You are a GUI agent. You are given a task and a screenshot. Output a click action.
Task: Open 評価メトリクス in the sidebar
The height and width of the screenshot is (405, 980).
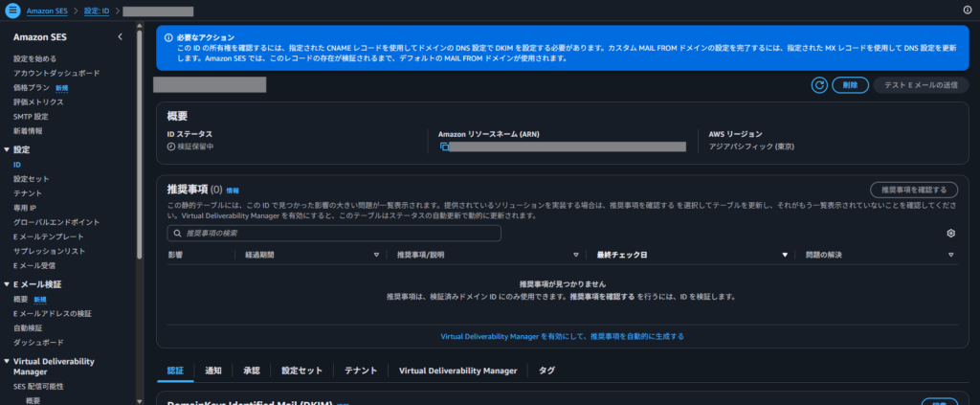point(38,101)
